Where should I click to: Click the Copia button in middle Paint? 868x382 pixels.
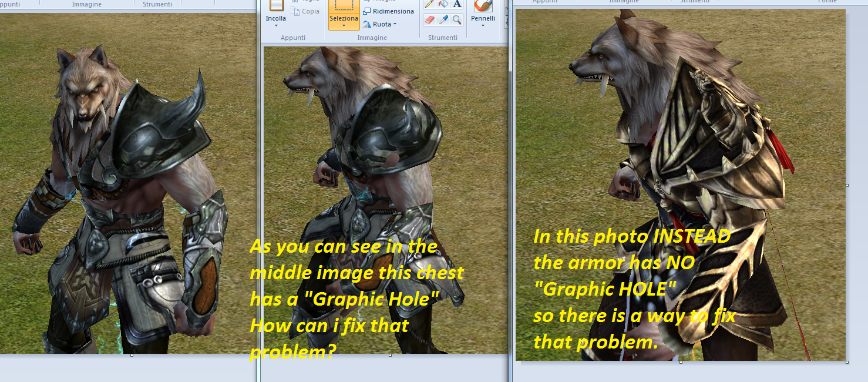305,11
